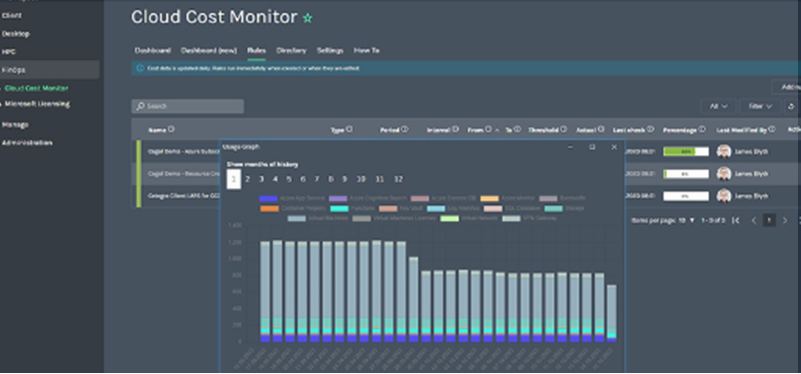Show 2 months of history

pos(247,179)
